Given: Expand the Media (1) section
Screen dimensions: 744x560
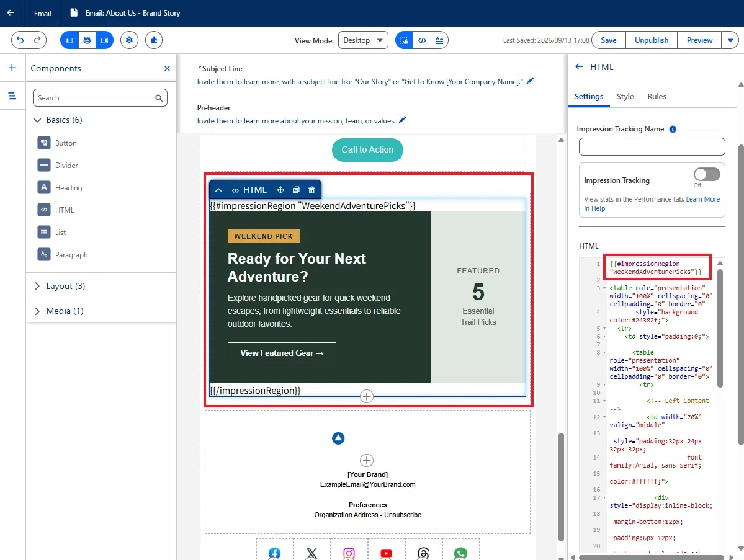Looking at the screenshot, I should [x=58, y=311].
